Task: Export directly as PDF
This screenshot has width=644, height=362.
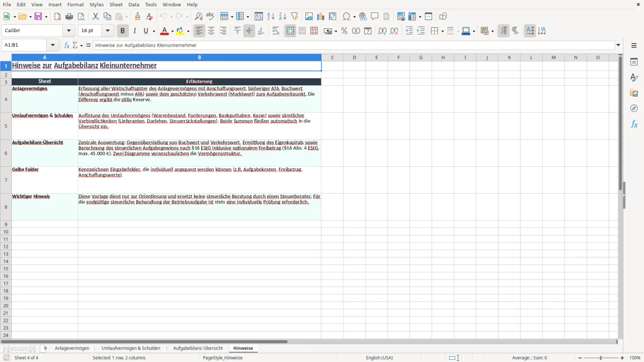Action: [x=57, y=17]
